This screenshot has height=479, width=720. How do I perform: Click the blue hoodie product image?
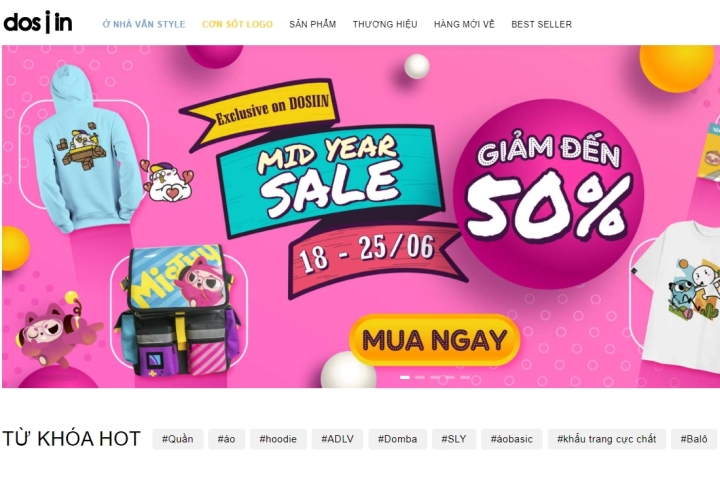pyautogui.click(x=86, y=149)
